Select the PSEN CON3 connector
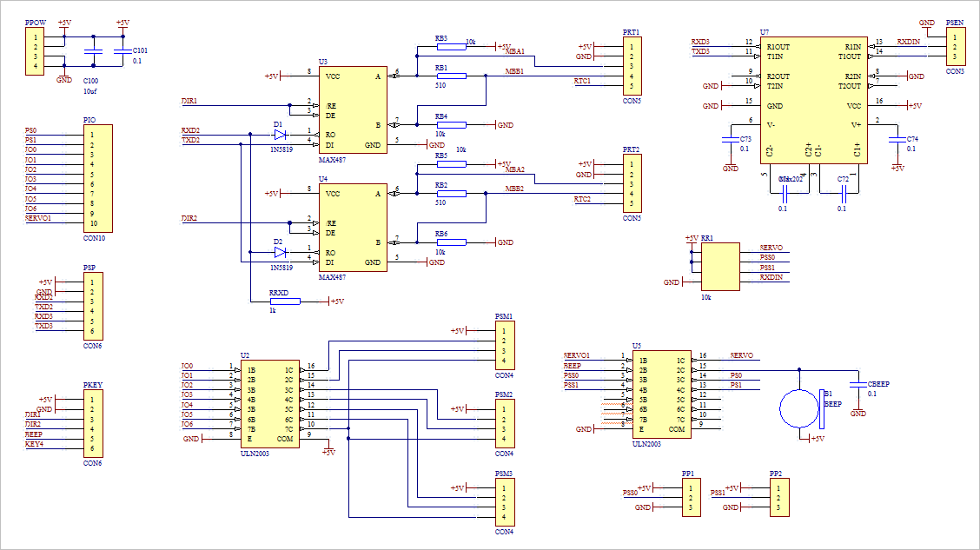The image size is (980, 550). coord(955,47)
